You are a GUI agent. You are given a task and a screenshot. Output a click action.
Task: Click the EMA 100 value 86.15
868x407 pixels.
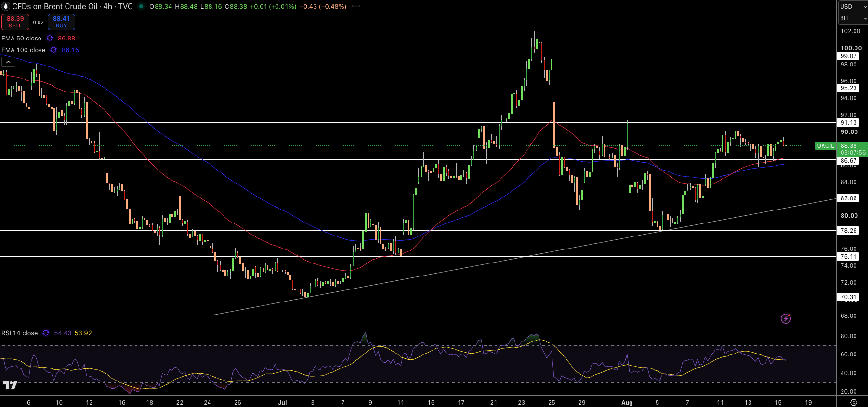pos(70,50)
